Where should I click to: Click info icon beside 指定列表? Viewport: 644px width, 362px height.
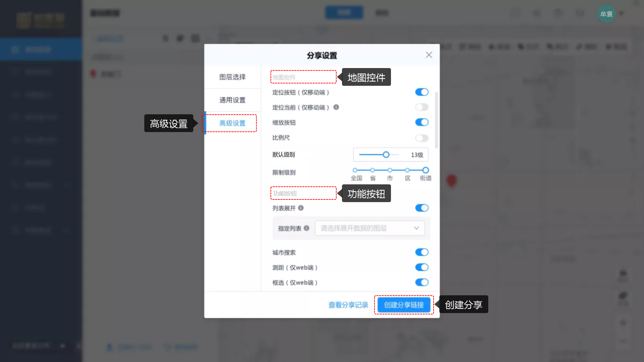306,228
